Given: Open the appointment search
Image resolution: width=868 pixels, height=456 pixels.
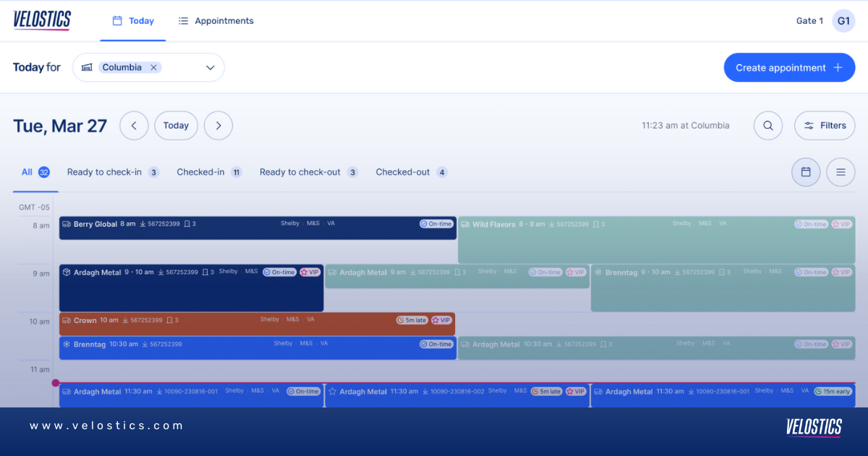Looking at the screenshot, I should (768, 125).
